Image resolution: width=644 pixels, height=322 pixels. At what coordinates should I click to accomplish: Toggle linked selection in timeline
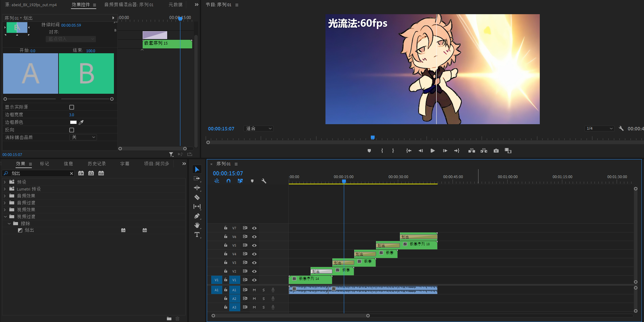click(240, 181)
